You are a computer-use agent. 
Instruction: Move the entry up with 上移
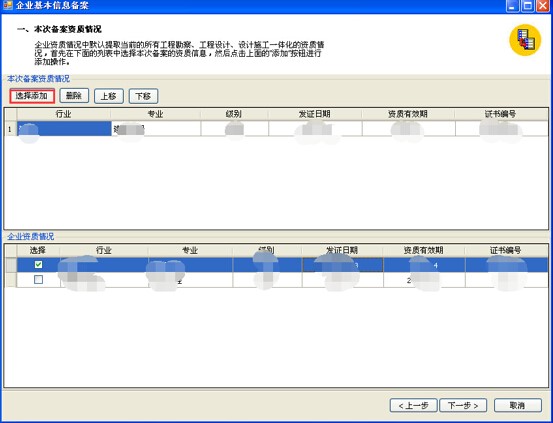(109, 96)
